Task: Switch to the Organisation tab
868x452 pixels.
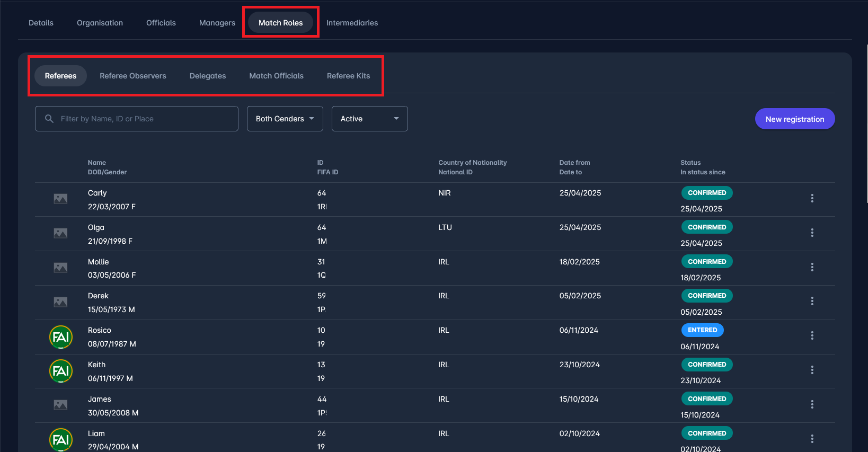Action: [100, 23]
